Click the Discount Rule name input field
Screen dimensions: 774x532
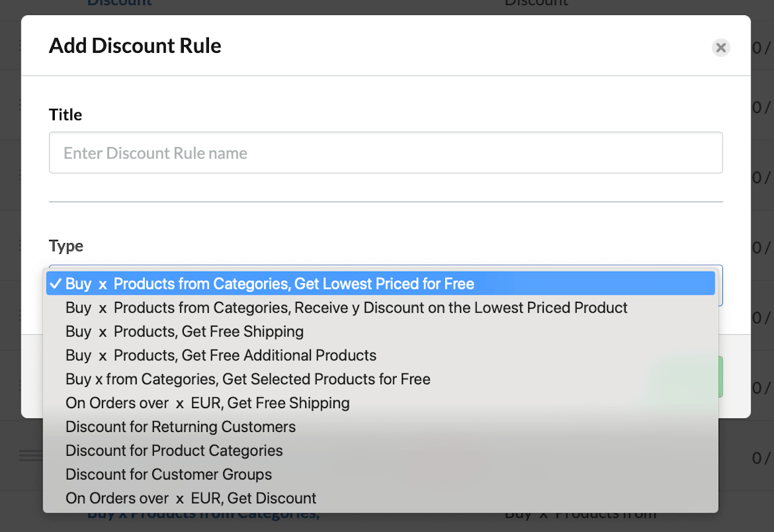(x=386, y=153)
